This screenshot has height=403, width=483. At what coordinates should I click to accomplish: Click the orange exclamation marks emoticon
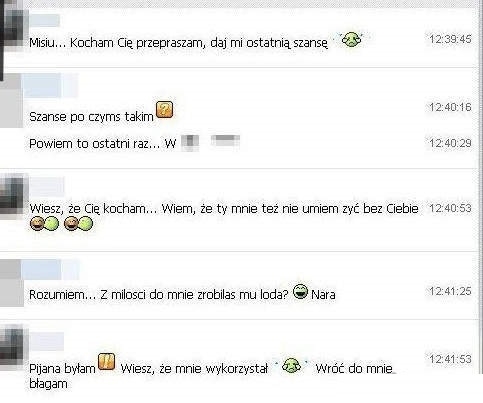(107, 363)
